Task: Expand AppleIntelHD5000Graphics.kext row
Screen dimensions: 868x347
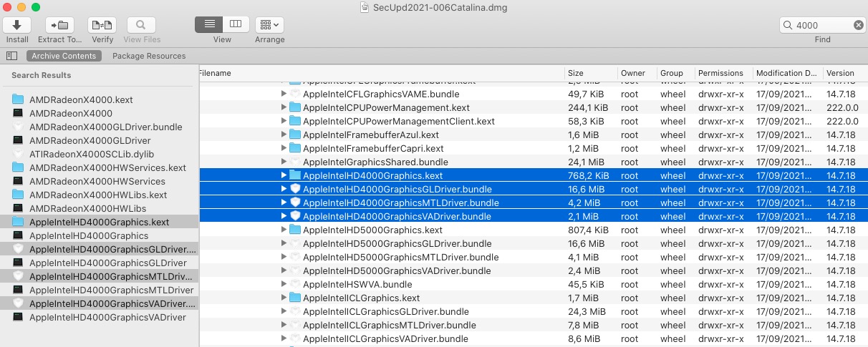Action: 284,230
